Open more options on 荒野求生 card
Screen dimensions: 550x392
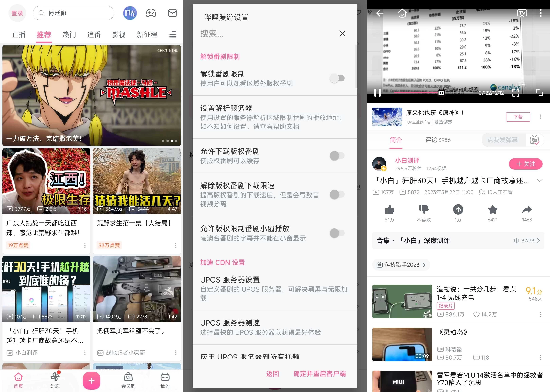tap(175, 246)
